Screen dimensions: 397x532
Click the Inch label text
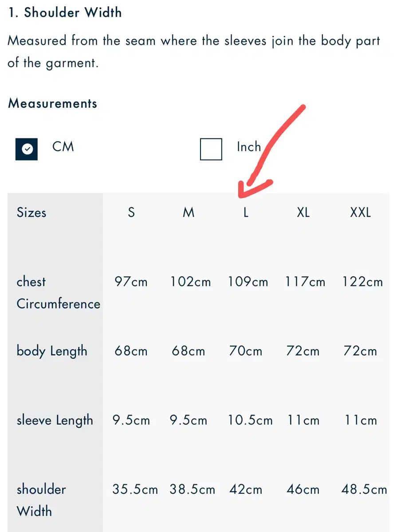click(x=248, y=147)
